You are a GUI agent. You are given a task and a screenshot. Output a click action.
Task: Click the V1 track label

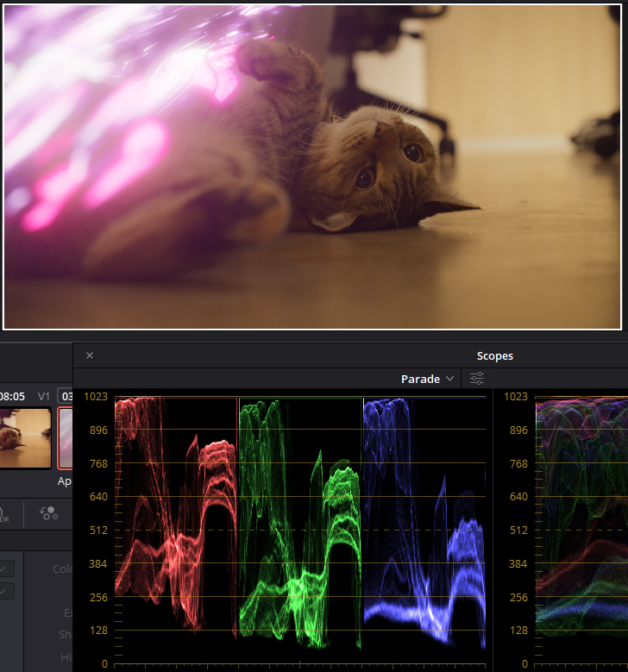point(44,396)
